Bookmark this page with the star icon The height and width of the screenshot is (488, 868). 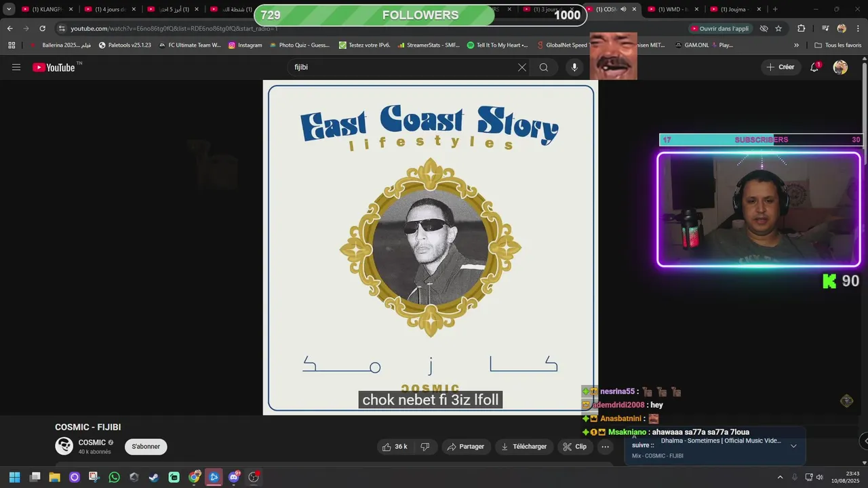click(x=778, y=28)
